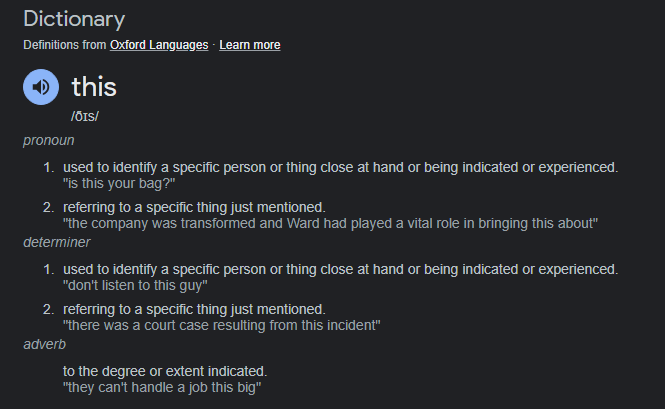665x409 pixels.
Task: Click the example "they can't handle a job this big"
Action: coord(162,387)
